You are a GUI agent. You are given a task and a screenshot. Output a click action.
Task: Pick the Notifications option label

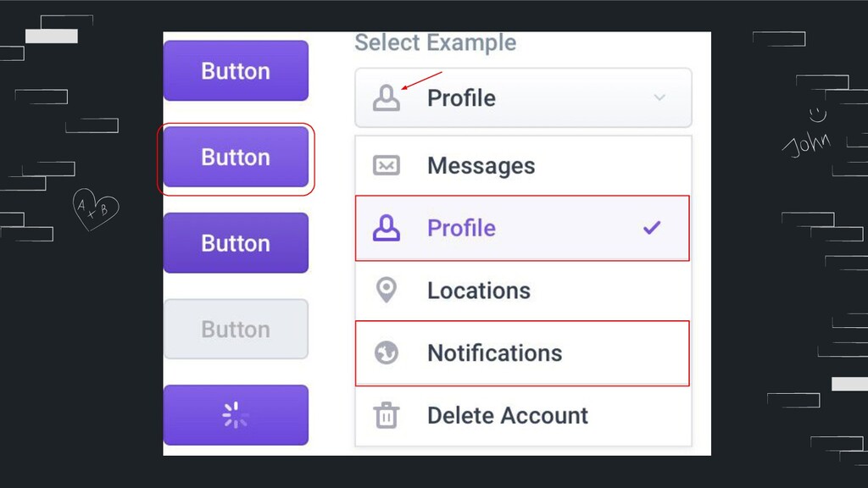tap(494, 352)
